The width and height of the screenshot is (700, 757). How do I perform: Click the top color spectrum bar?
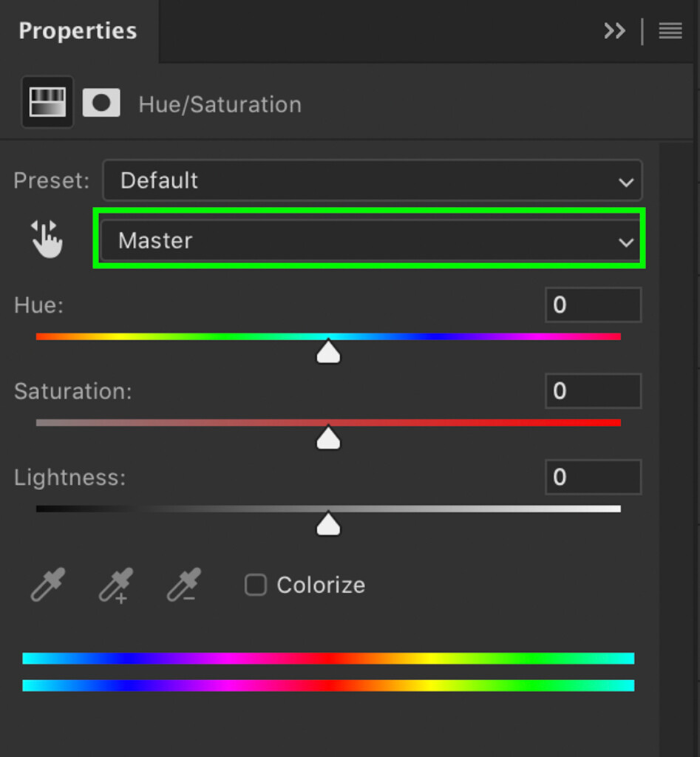tap(328, 658)
